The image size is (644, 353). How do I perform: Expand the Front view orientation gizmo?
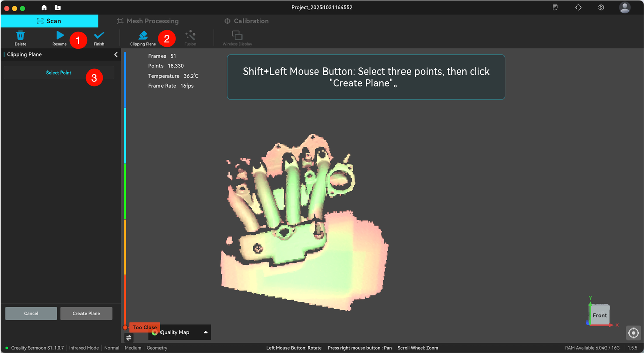pyautogui.click(x=600, y=315)
